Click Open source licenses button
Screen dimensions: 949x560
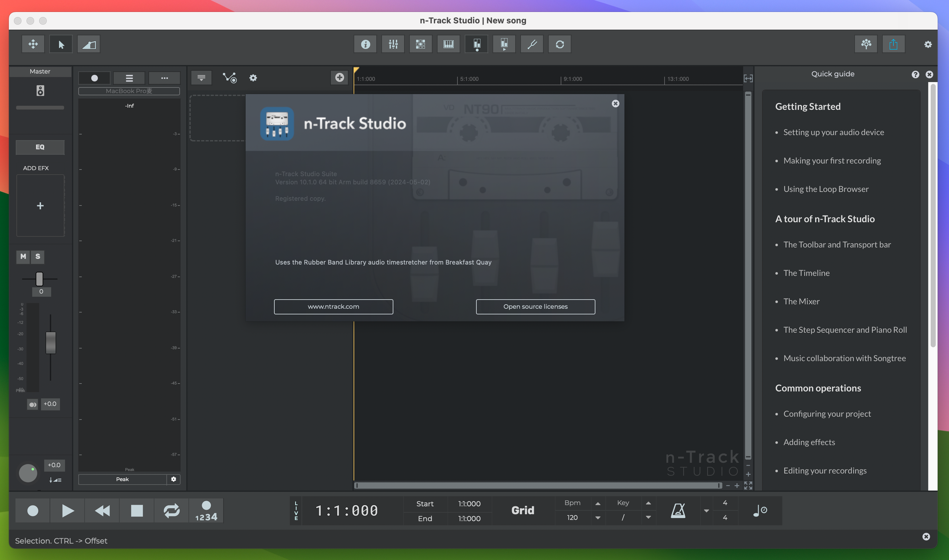536,306
